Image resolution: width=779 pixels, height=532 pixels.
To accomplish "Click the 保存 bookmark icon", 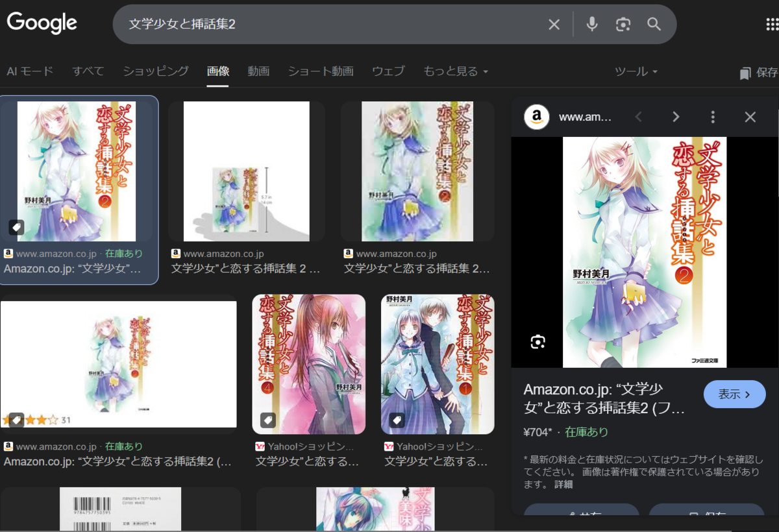I will coord(745,73).
